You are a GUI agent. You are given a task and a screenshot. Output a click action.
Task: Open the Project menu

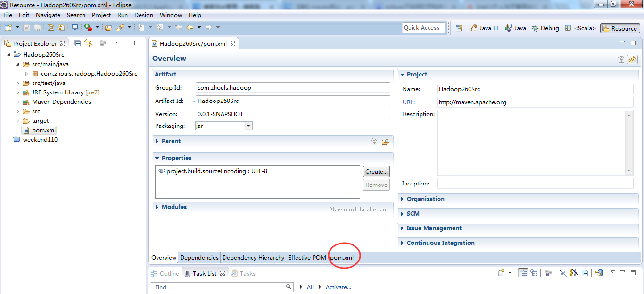pos(101,15)
